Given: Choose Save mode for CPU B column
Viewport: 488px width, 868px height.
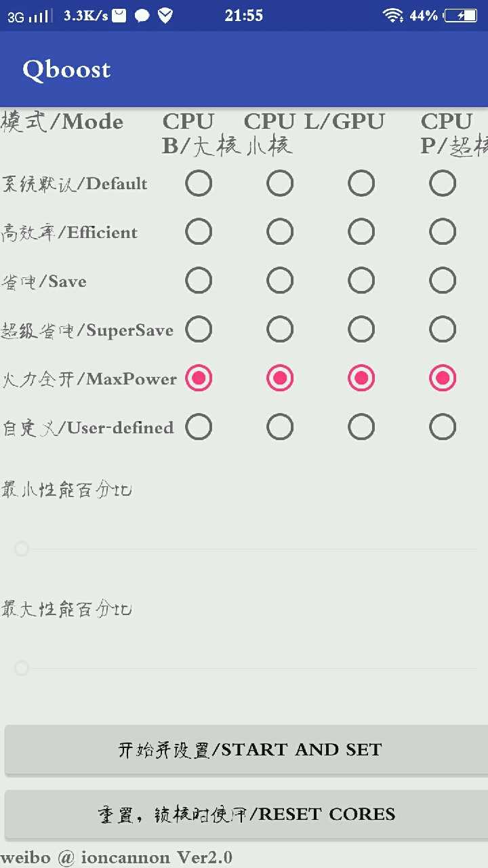Looking at the screenshot, I should coord(199,281).
